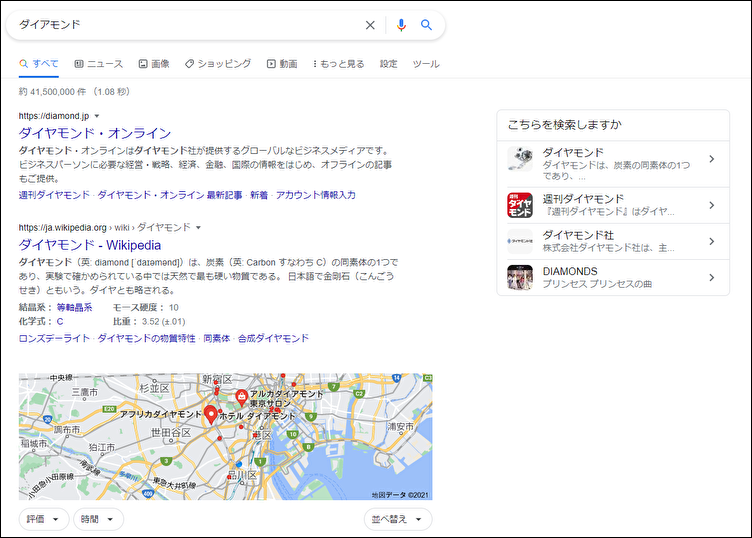752x538 pixels.
Task: Select the ダイヤモンド社 suggestion title
Action: [x=578, y=235]
